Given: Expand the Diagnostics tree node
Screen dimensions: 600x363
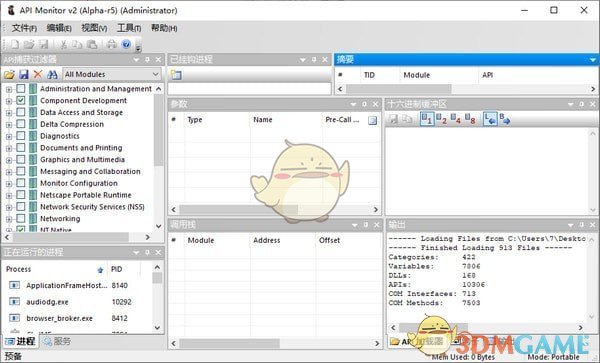Looking at the screenshot, I should [8, 137].
